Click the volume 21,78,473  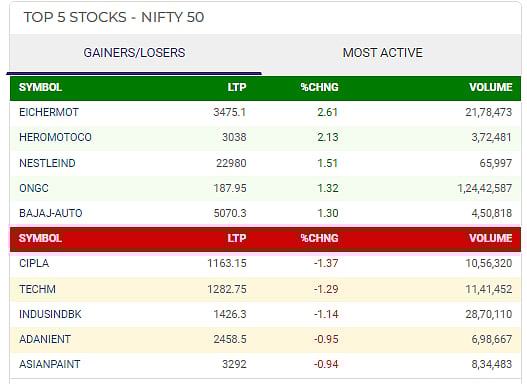[x=489, y=112]
